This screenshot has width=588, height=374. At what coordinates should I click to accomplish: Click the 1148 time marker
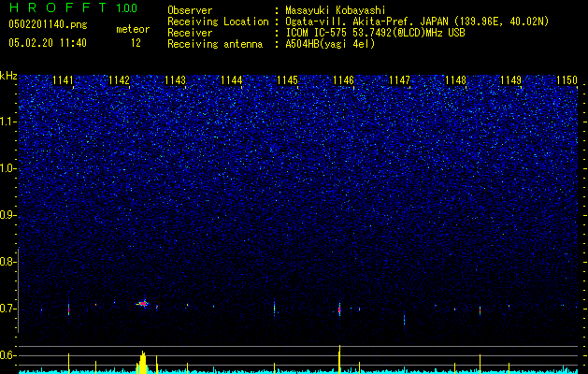(x=455, y=80)
